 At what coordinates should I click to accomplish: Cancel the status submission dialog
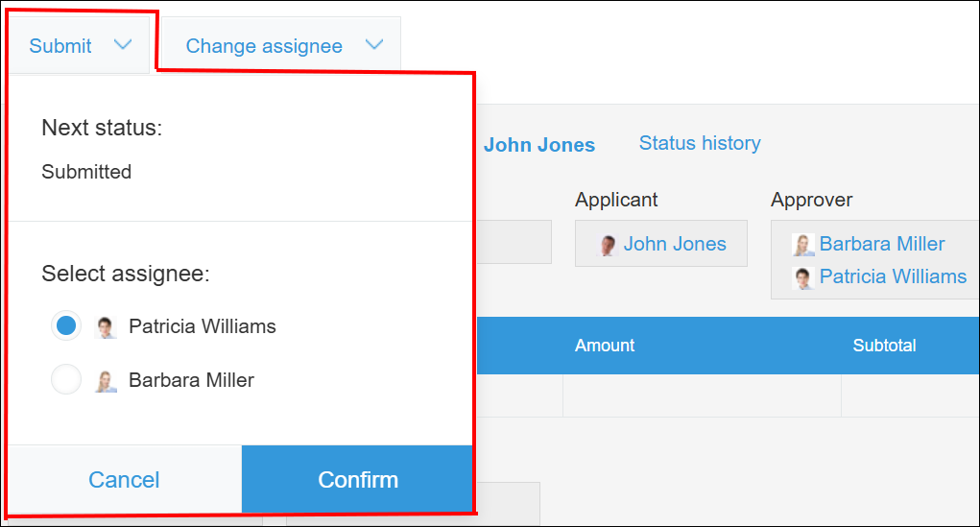pos(124,480)
